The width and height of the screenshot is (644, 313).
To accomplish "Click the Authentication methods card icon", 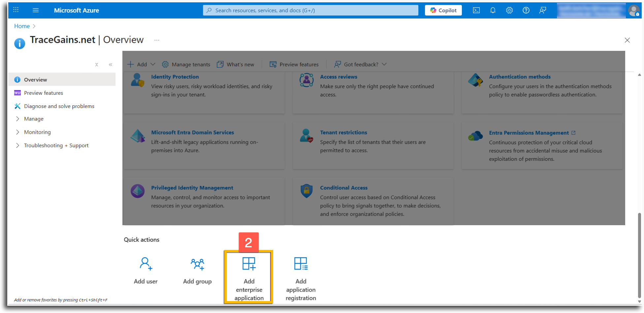I will click(x=475, y=80).
